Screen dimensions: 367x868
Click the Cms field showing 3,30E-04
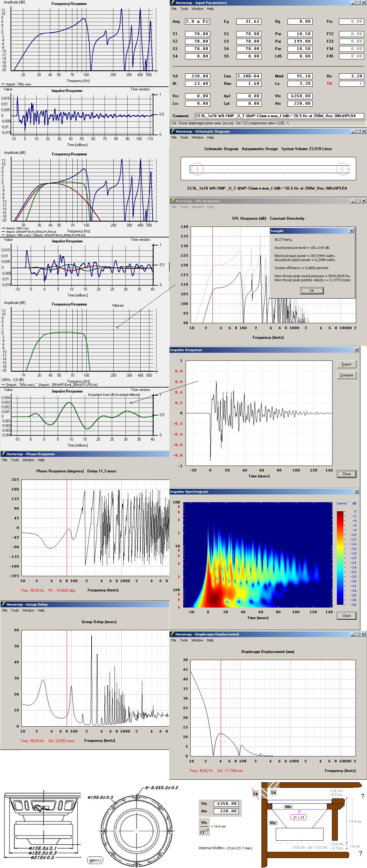click(248, 76)
